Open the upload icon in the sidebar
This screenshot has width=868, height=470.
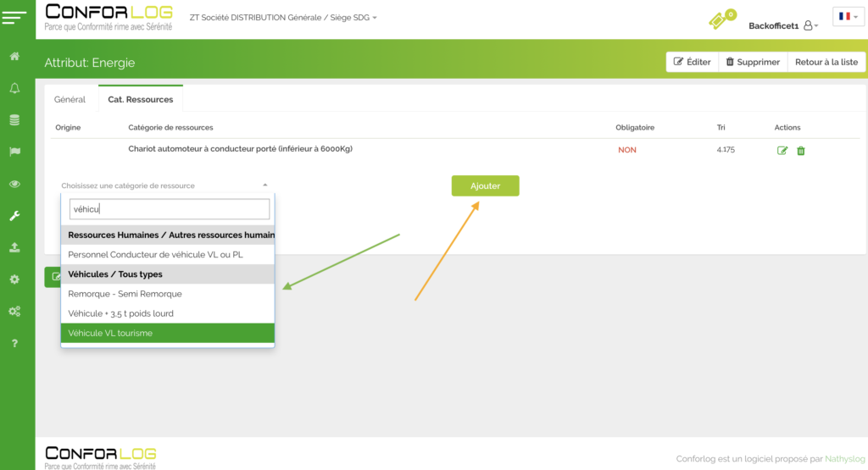[14, 247]
